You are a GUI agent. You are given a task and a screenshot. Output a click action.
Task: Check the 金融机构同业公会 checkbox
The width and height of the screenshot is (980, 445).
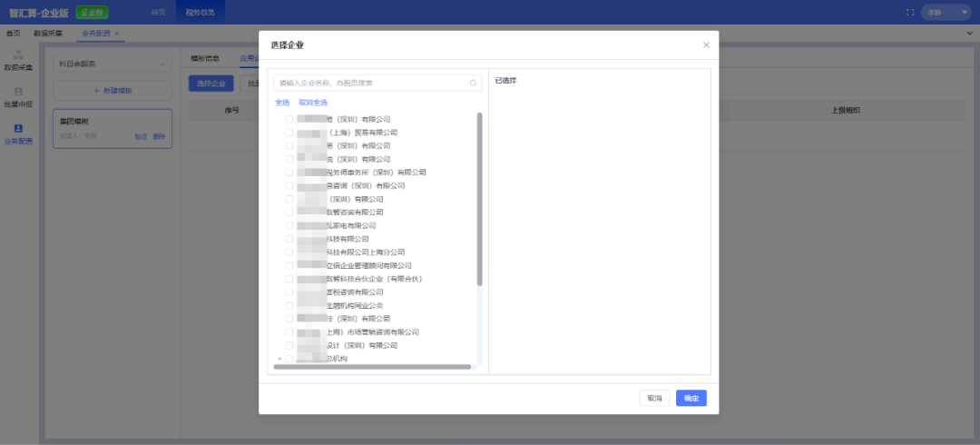point(289,305)
